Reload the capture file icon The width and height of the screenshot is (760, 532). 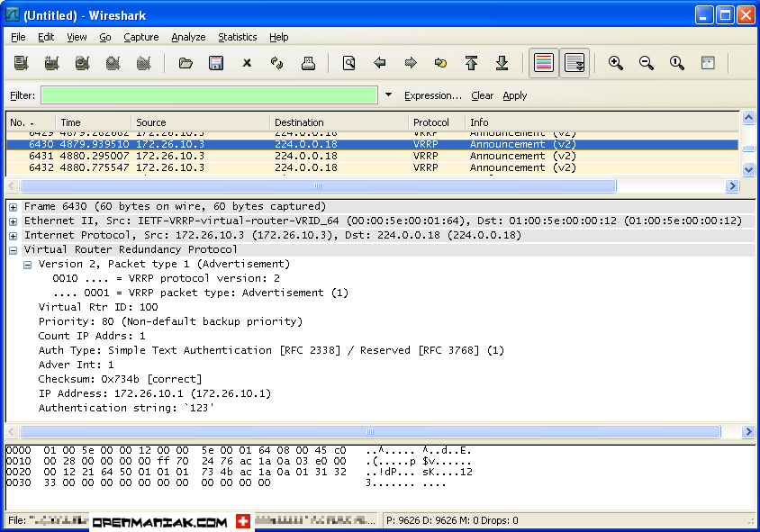[x=276, y=63]
